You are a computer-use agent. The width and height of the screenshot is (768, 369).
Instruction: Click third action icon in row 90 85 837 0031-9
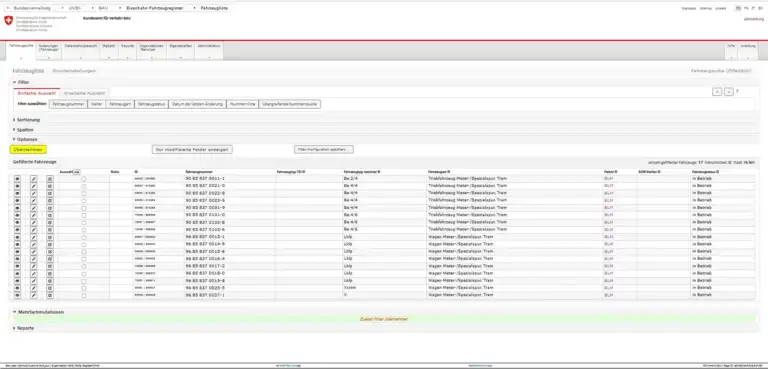[x=49, y=208]
